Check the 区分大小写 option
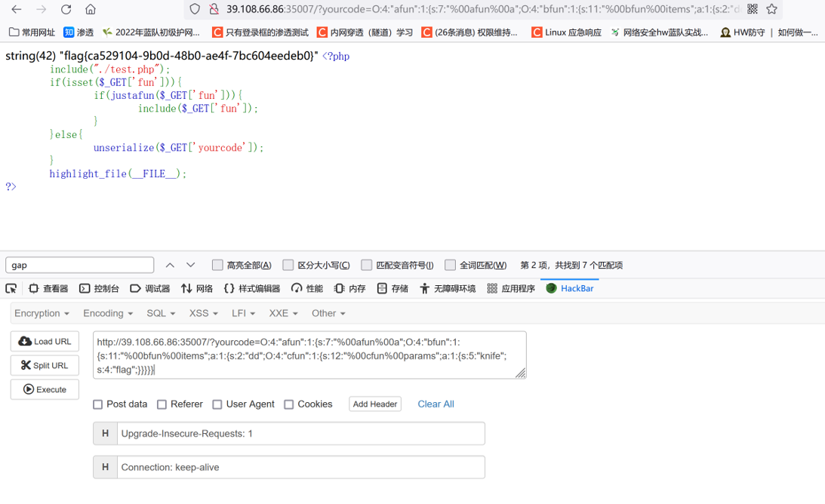This screenshot has width=825, height=504. [x=288, y=265]
